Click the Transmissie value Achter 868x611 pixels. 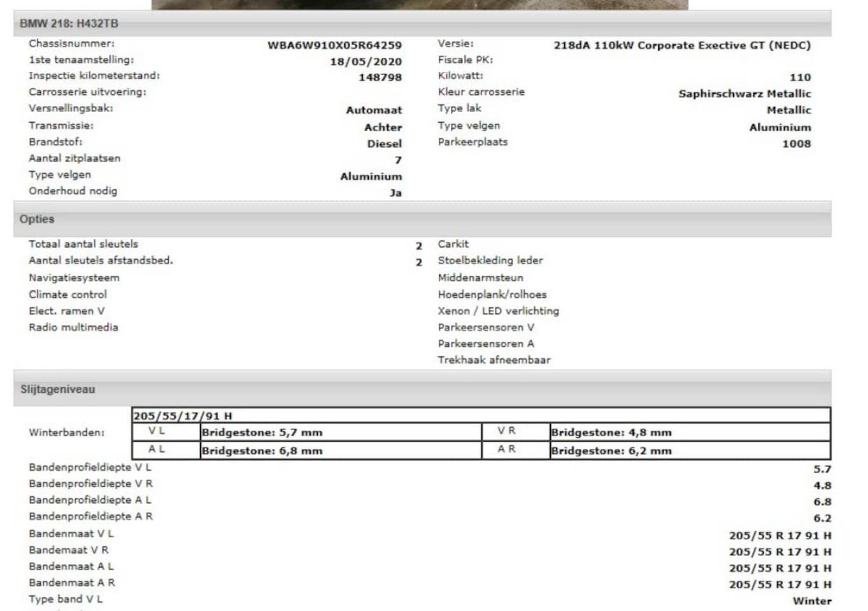coord(383,127)
